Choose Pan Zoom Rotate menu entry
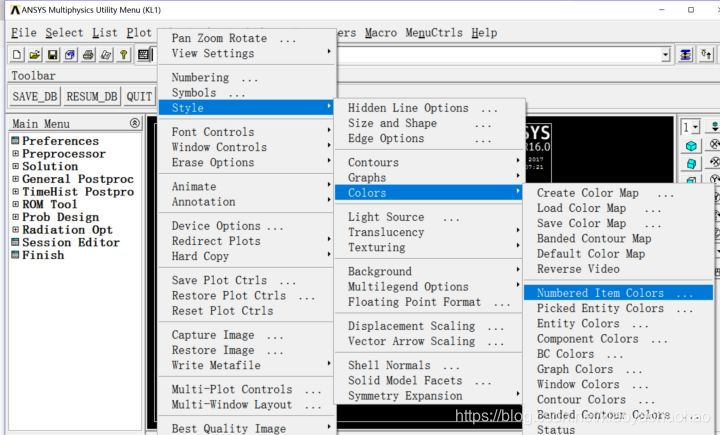Screen dimensions: 720x435 tap(247, 38)
